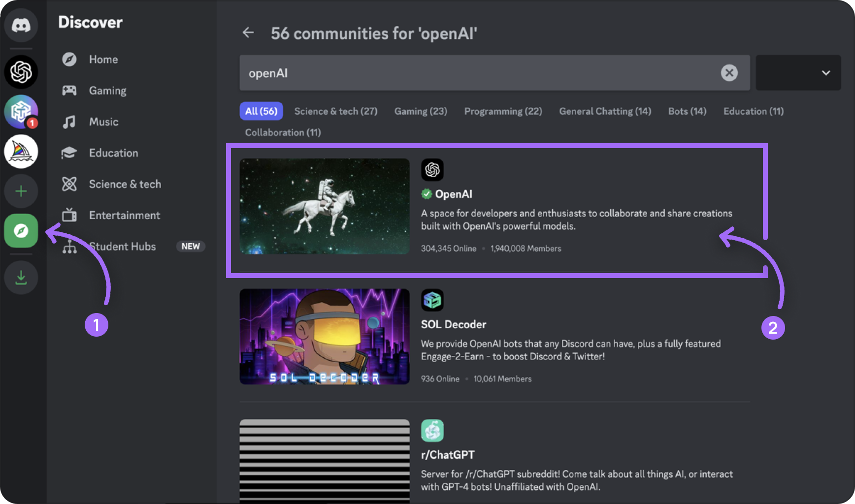The width and height of the screenshot is (855, 504).
Task: Click the NEW badge beside Student Hubs
Action: click(191, 247)
